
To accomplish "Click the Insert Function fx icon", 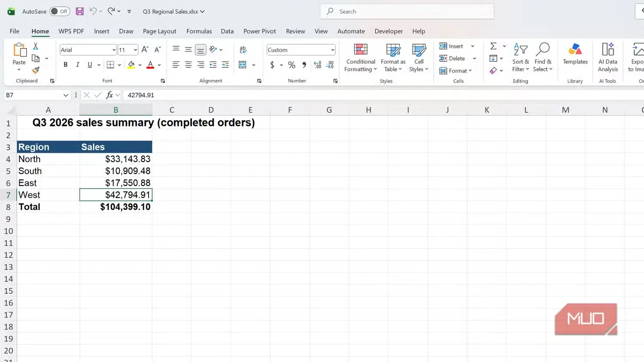I will [109, 95].
